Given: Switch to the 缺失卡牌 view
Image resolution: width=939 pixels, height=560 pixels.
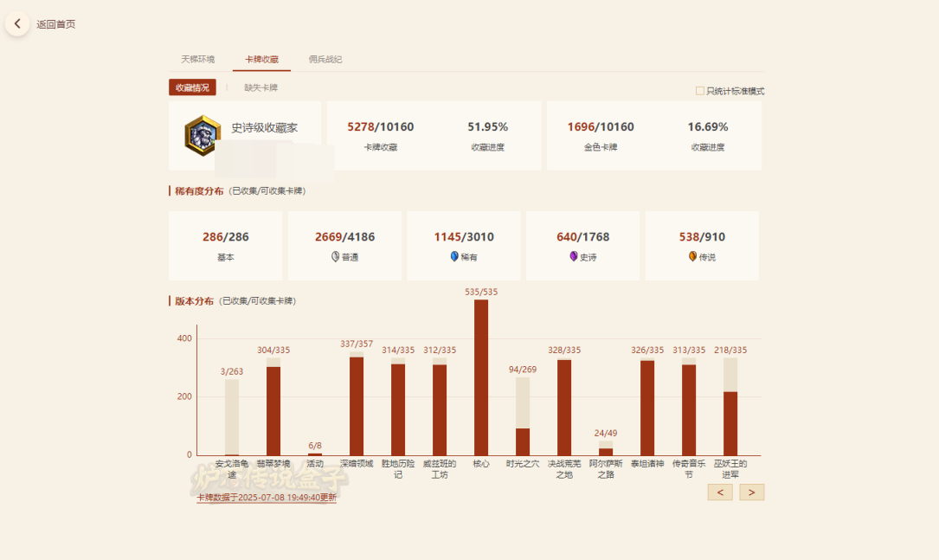Looking at the screenshot, I should [260, 87].
